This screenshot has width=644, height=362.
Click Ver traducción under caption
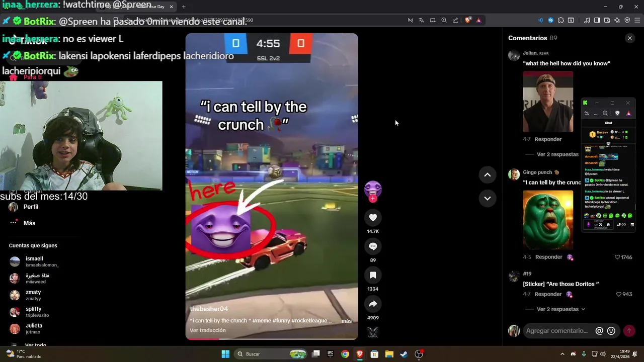point(208,330)
